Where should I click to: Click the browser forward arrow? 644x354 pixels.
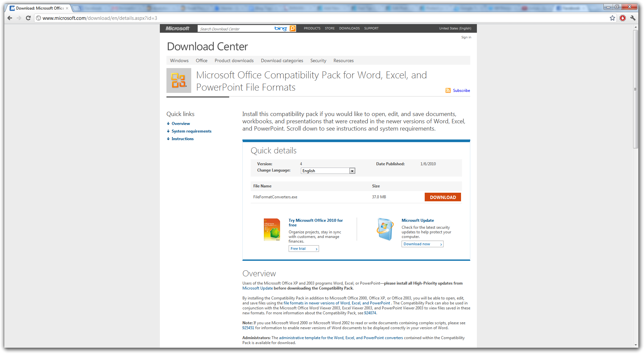(x=19, y=18)
